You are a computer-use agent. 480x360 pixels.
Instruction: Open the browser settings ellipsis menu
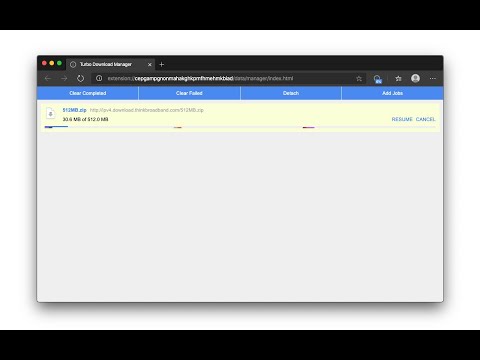(433, 78)
